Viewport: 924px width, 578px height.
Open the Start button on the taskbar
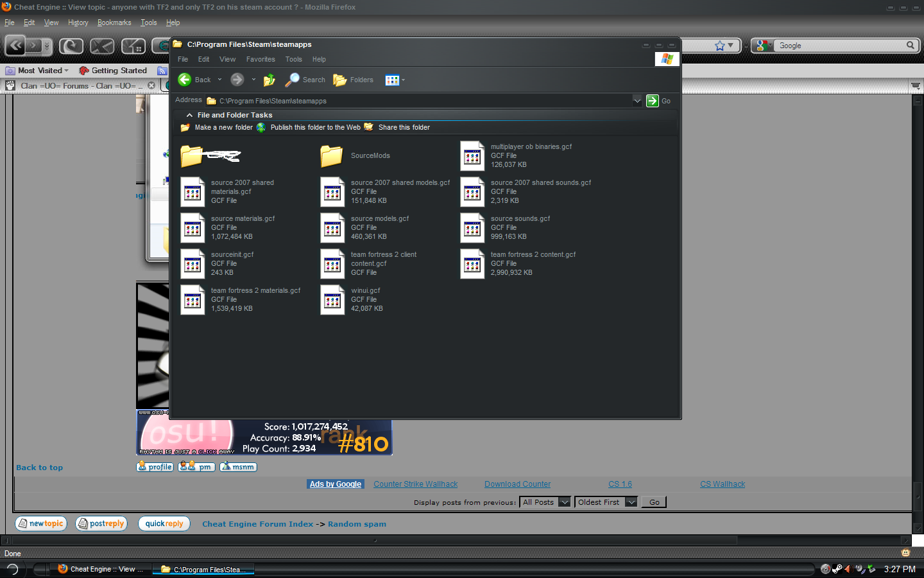(12, 569)
